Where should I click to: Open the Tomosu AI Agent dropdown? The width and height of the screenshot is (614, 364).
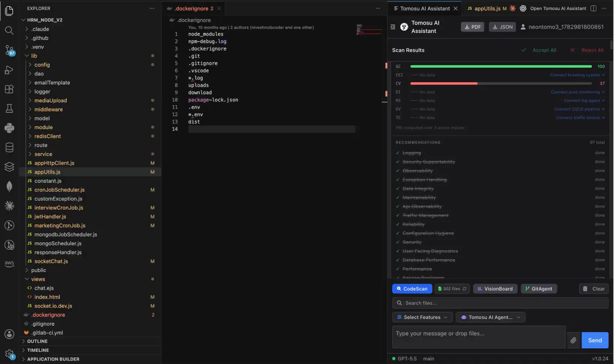click(x=491, y=317)
